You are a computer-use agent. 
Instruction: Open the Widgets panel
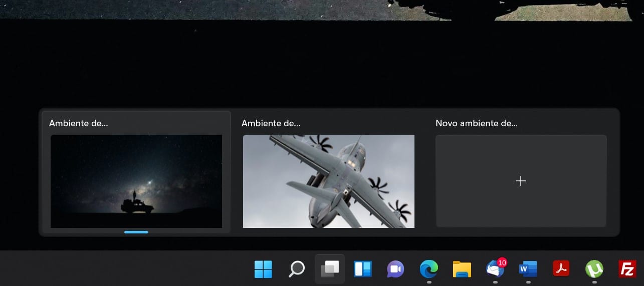coord(362,269)
